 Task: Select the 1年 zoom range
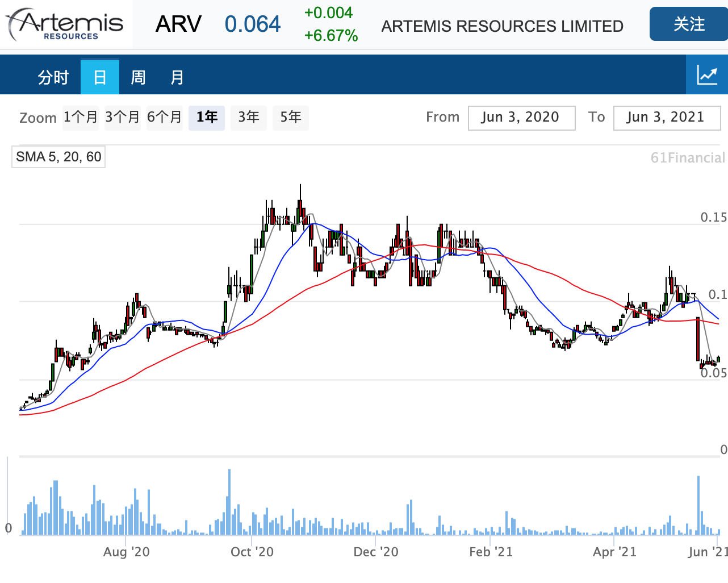(207, 118)
